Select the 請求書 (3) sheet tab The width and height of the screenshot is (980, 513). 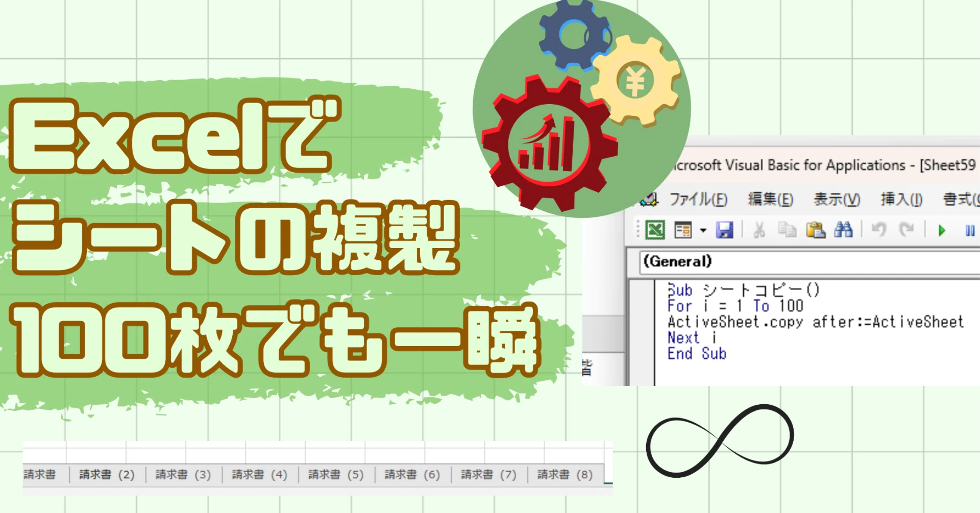click(183, 475)
